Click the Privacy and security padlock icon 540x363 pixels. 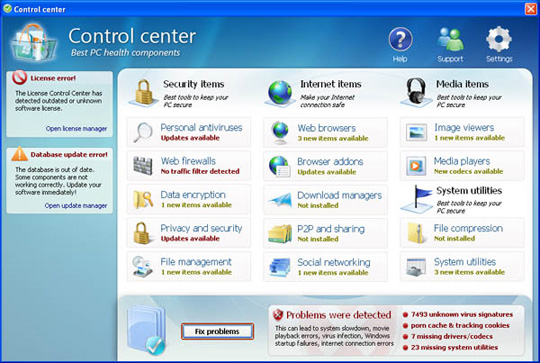tap(142, 233)
